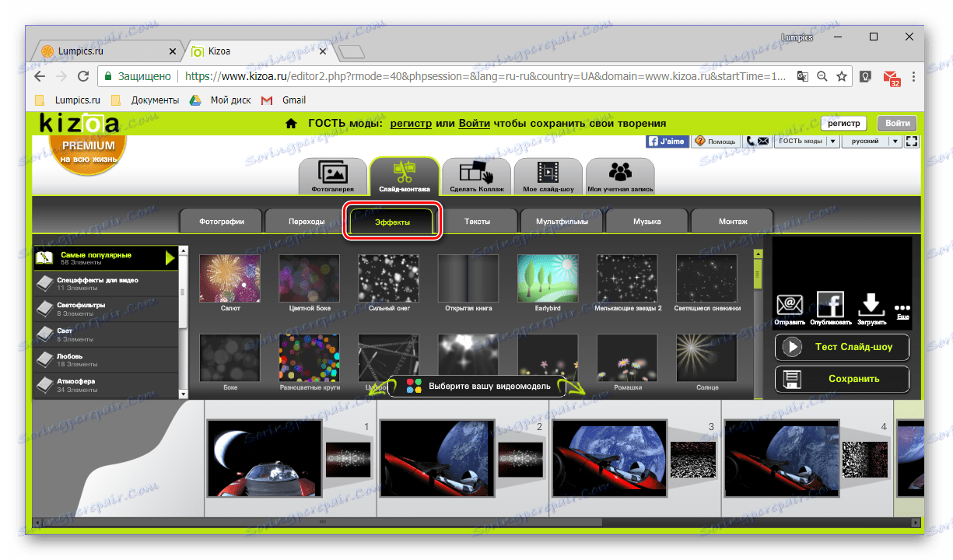Select the Эффекты sub-tab
The width and height of the screenshot is (953, 560).
(392, 222)
